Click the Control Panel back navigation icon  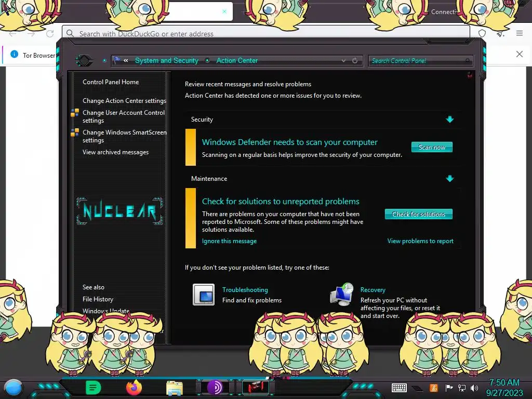pyautogui.click(x=84, y=61)
